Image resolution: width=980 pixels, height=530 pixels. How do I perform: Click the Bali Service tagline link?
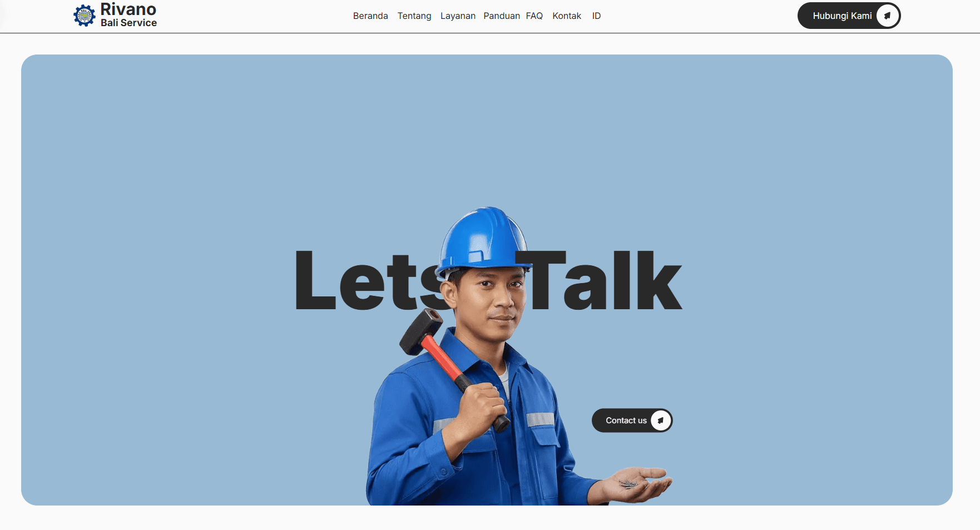tap(128, 23)
